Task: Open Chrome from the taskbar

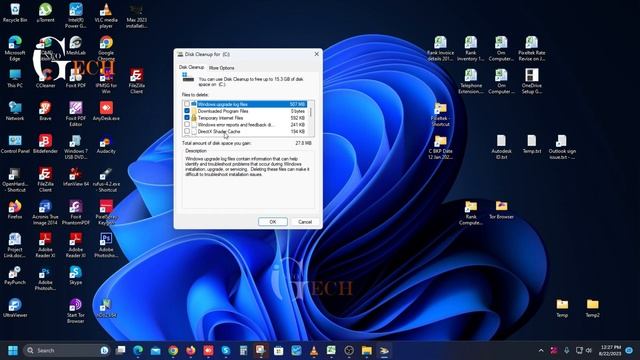Action: pos(173,350)
